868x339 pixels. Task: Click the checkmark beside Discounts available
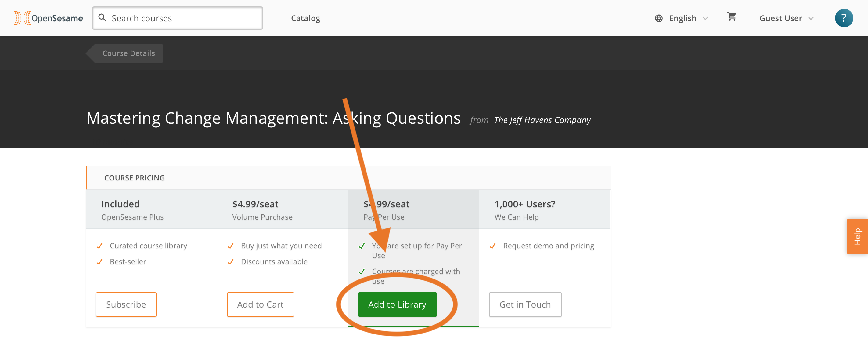(x=230, y=262)
